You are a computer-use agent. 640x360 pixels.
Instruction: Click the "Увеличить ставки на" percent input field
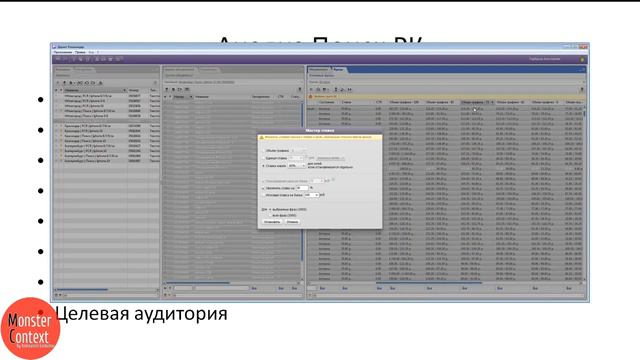coord(302,188)
